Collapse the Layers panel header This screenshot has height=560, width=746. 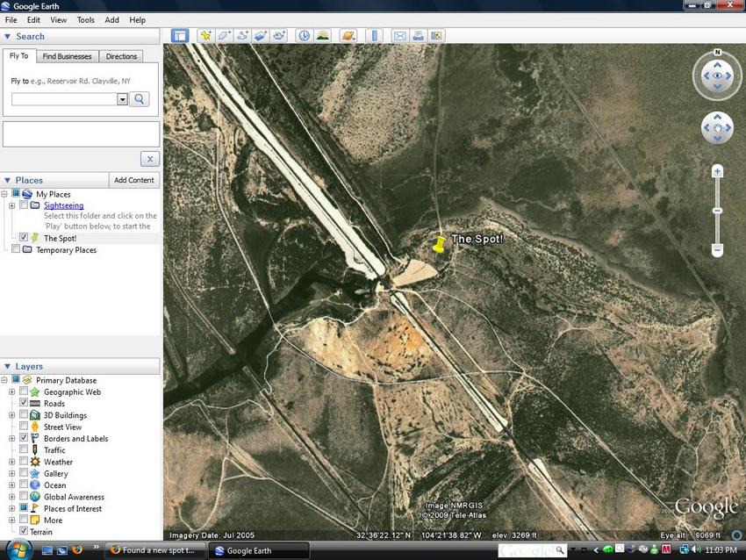click(x=8, y=366)
